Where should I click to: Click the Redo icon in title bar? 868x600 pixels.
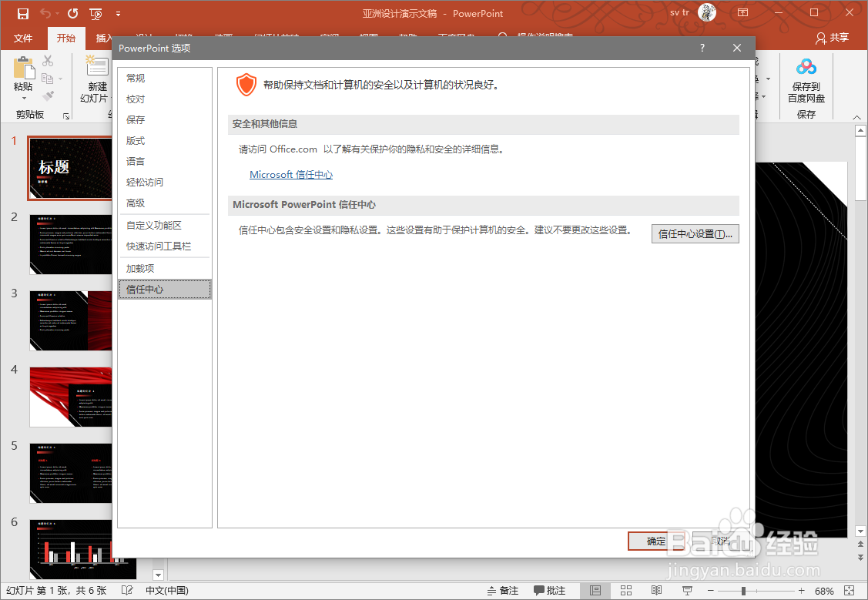[x=72, y=13]
